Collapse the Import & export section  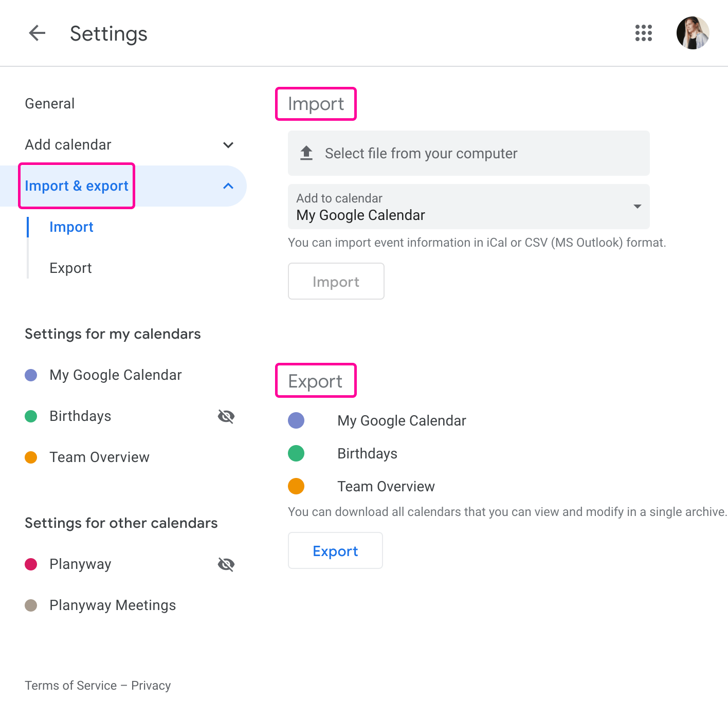(x=228, y=186)
